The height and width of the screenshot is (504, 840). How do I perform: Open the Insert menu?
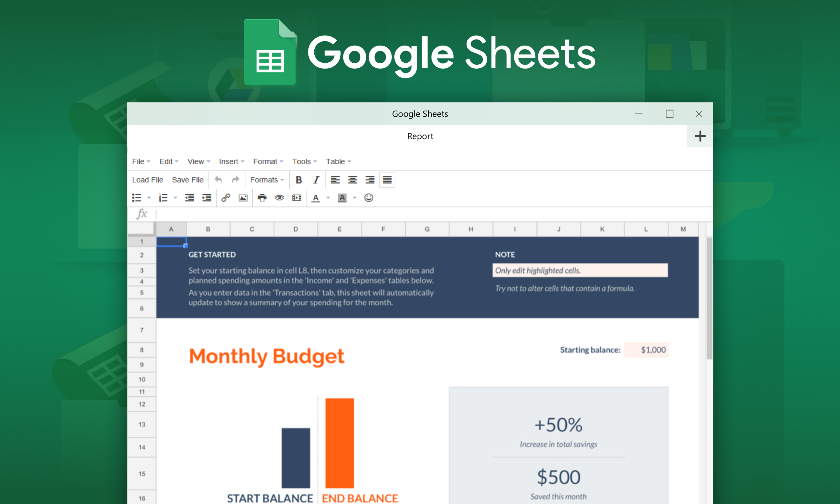pos(232,162)
